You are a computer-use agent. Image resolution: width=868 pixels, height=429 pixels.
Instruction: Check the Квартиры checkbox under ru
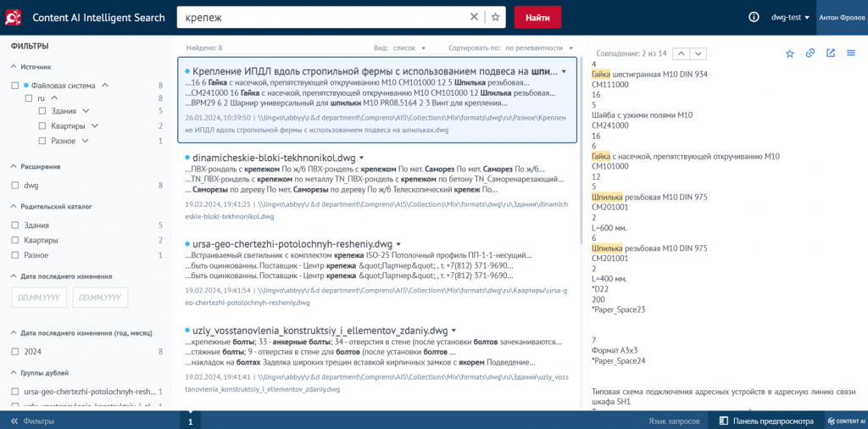[42, 125]
